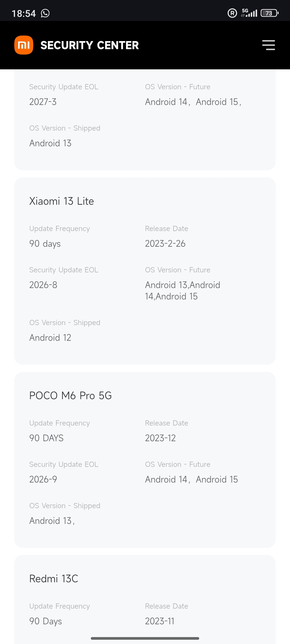Tap the 2023-2-26 release date value

165,244
